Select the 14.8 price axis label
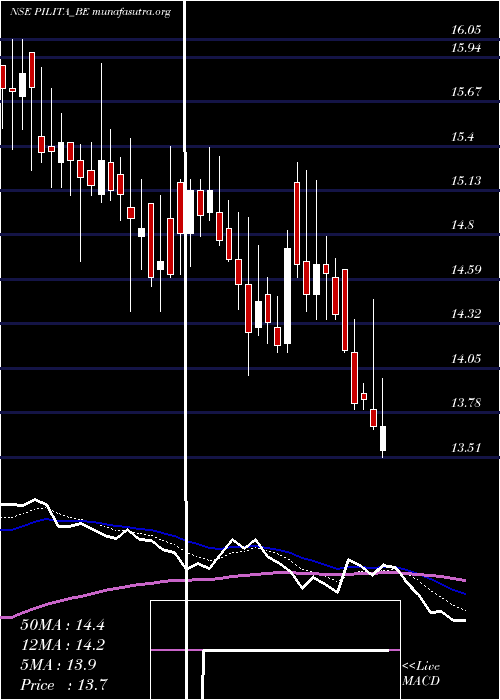500x700 pixels. (462, 225)
